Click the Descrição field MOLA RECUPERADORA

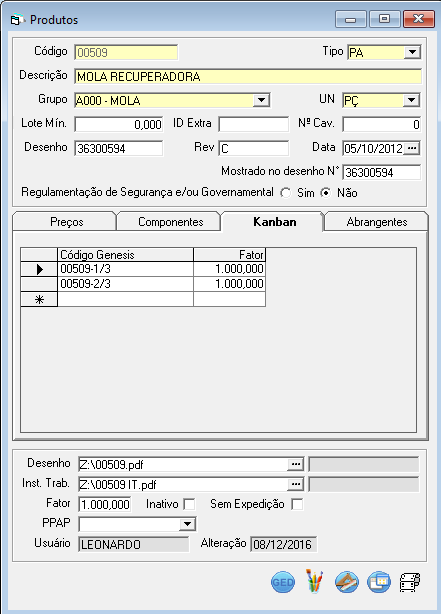coord(248,76)
